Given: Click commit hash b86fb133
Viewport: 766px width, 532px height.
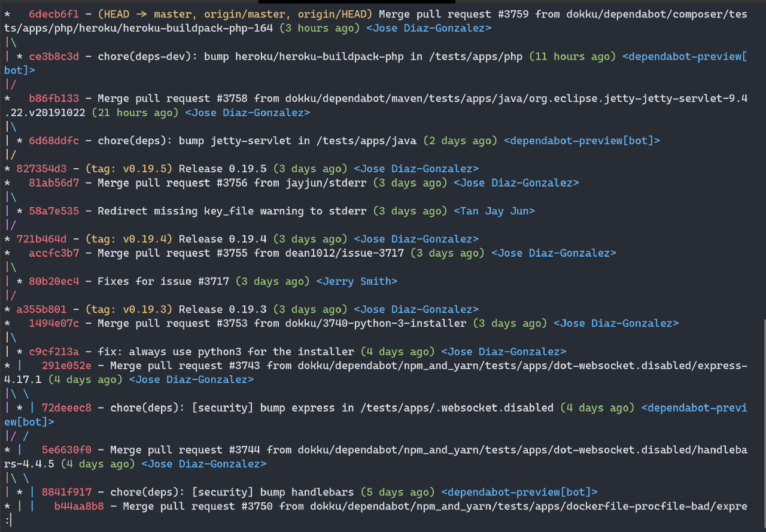Looking at the screenshot, I should [x=53, y=98].
